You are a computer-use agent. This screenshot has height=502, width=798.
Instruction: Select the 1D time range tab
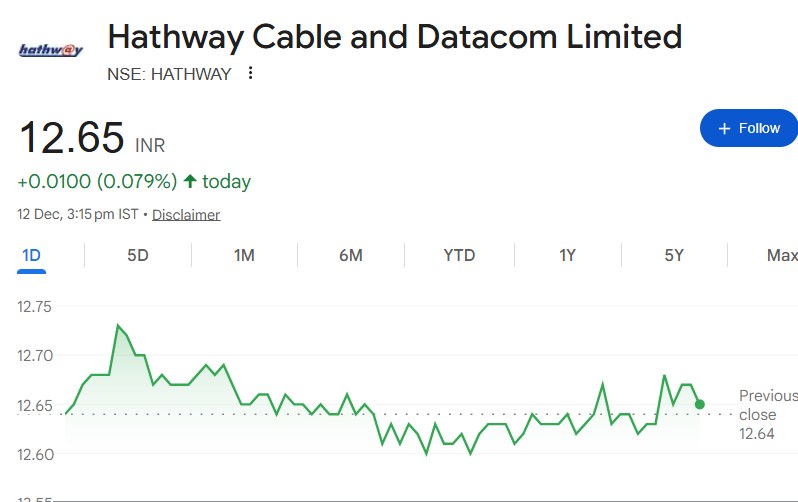click(31, 255)
